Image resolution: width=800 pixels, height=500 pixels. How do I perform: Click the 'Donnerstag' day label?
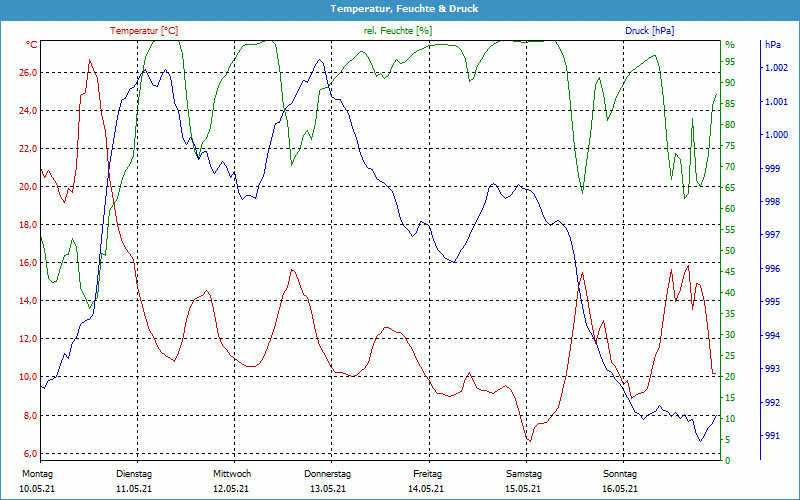(328, 474)
